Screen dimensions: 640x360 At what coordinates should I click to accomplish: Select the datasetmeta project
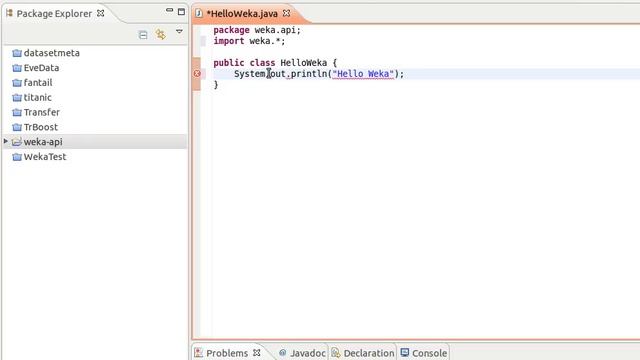coord(51,53)
